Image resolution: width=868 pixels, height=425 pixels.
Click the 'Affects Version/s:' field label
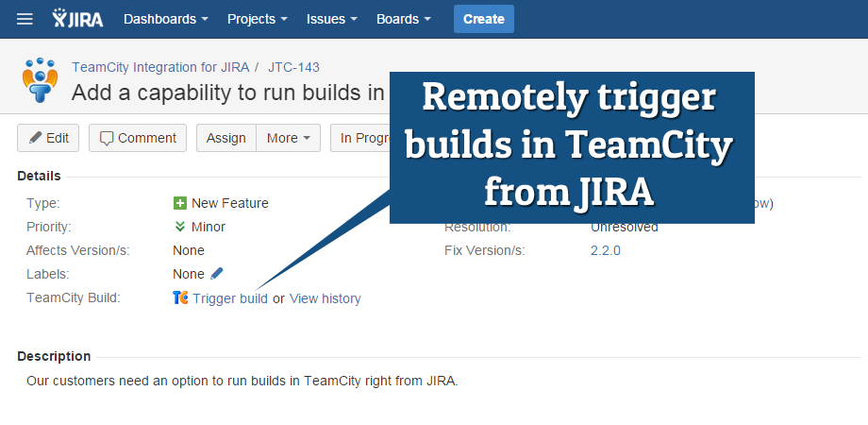pos(78,250)
